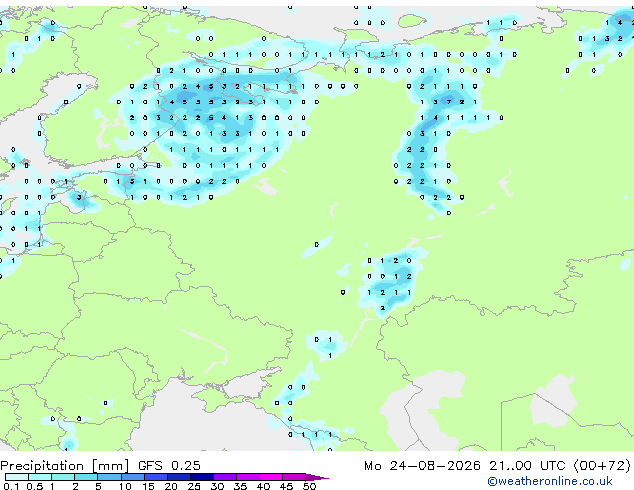Click the '20' legend scale label

(171, 486)
